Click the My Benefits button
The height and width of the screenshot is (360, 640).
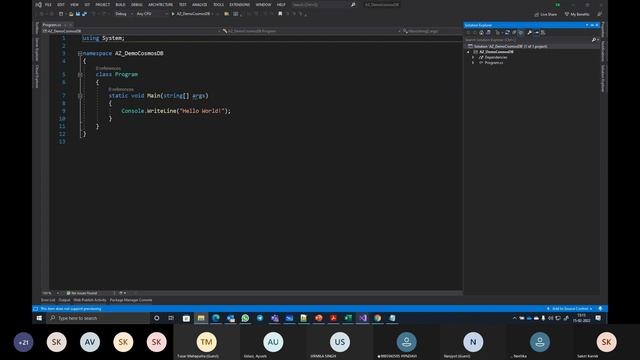pos(577,14)
